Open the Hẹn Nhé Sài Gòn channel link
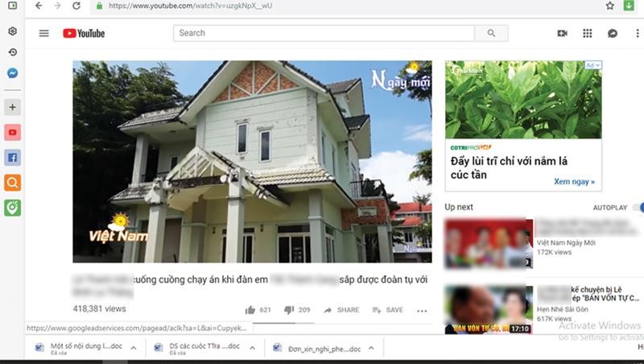The image size is (644, 364). coord(562,309)
